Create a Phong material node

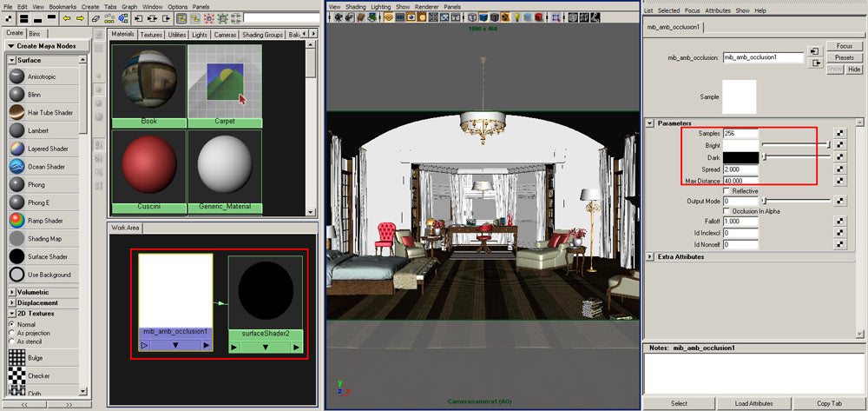[43, 184]
